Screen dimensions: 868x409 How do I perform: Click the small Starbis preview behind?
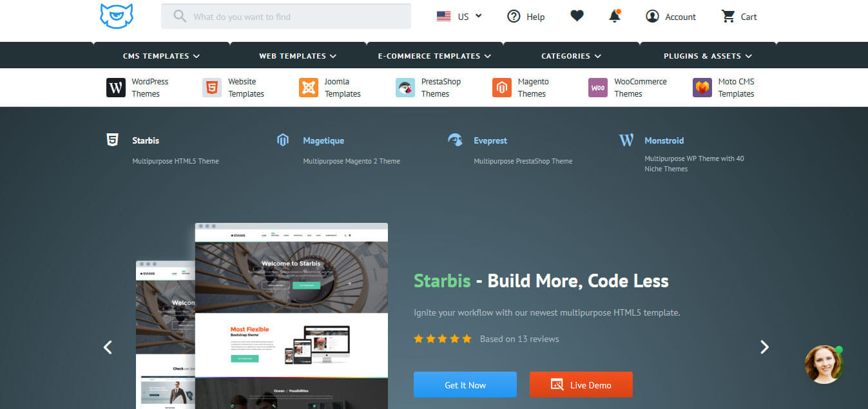click(x=166, y=335)
